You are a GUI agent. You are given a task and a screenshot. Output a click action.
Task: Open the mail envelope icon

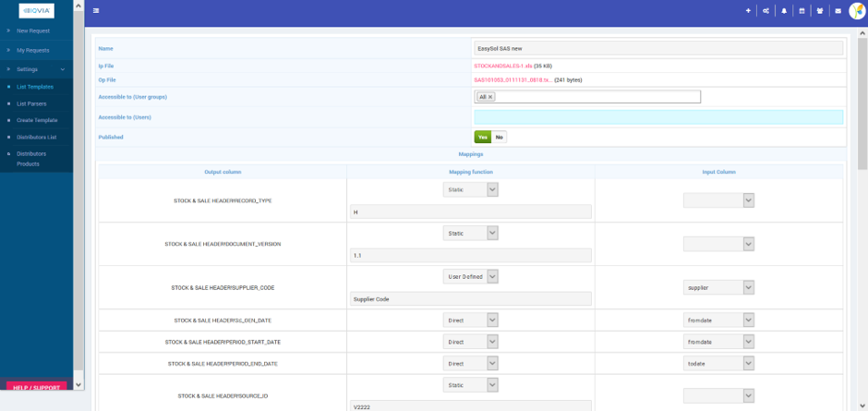[838, 10]
